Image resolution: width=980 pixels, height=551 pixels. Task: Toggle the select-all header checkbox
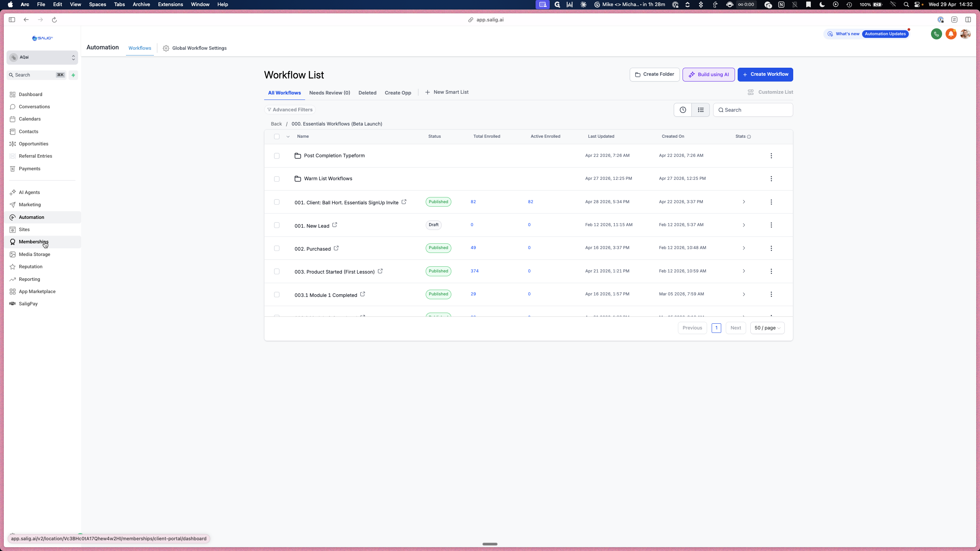coord(277,137)
